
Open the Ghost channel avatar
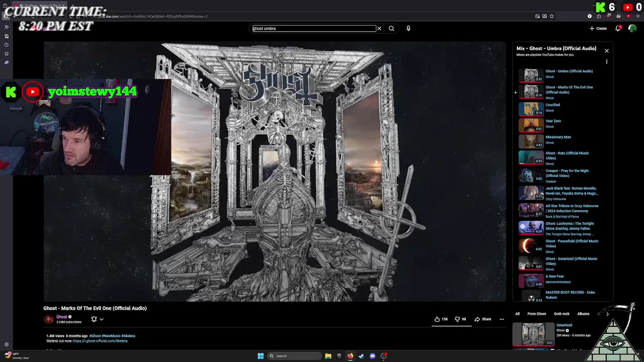point(49,319)
